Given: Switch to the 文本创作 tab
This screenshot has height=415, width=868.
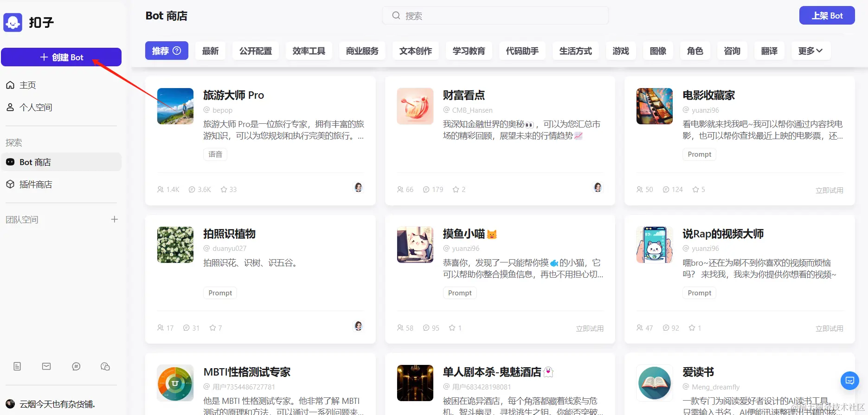Looking at the screenshot, I should (416, 51).
